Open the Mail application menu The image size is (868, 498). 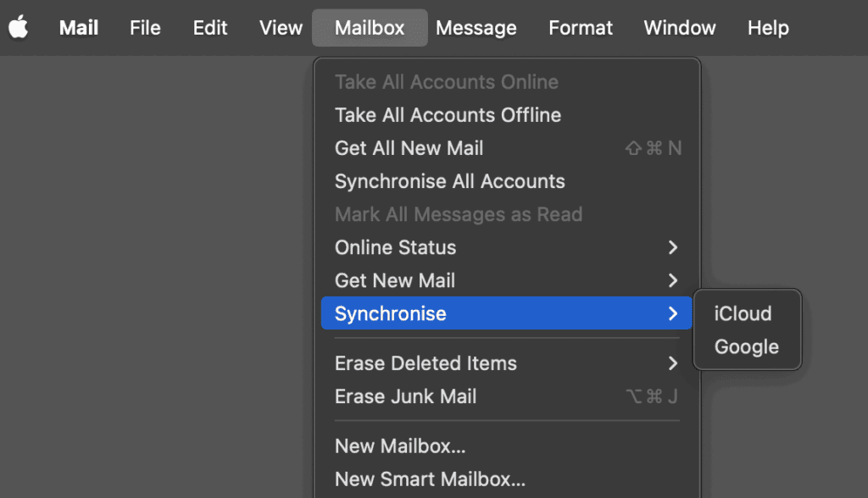pyautogui.click(x=78, y=27)
